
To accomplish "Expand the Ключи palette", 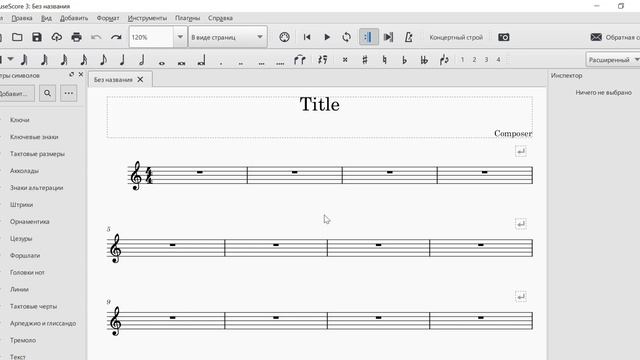I will [x=20, y=120].
